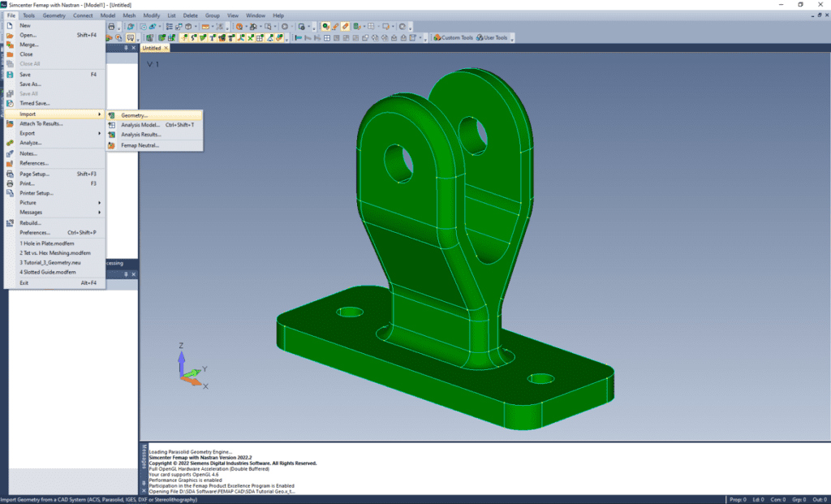Click the Custom Tools toolbar icon
This screenshot has height=504, width=831.
pyautogui.click(x=437, y=37)
